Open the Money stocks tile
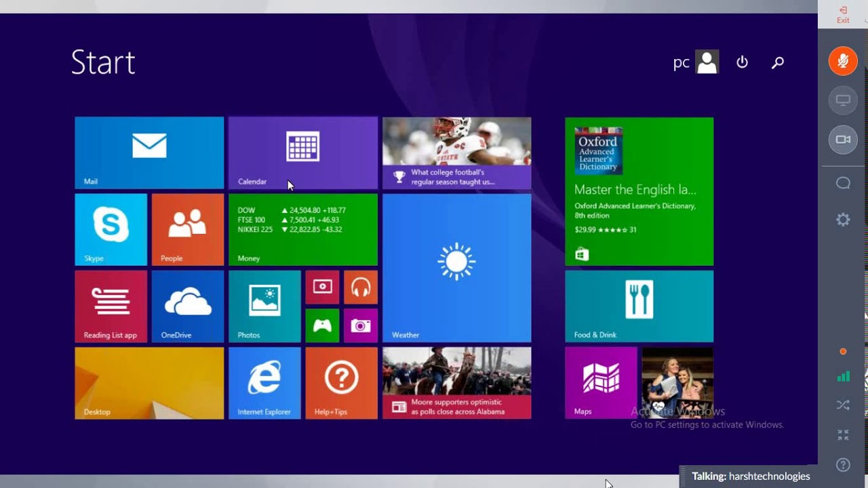The height and width of the screenshot is (488, 868). pos(303,230)
